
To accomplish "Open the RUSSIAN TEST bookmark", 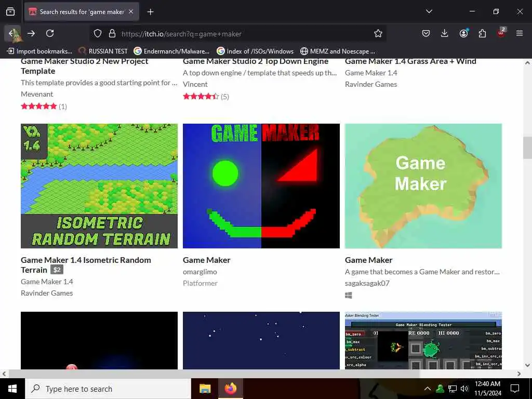I will (x=103, y=51).
